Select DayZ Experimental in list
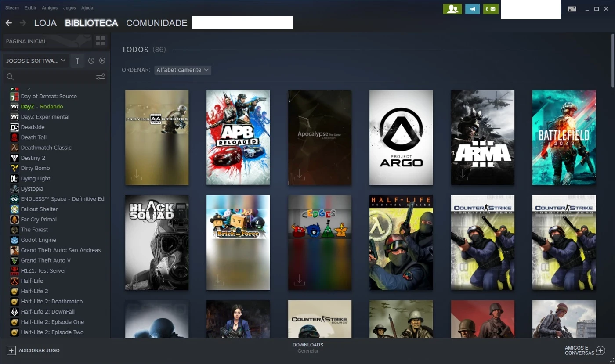615x364 pixels. point(45,117)
